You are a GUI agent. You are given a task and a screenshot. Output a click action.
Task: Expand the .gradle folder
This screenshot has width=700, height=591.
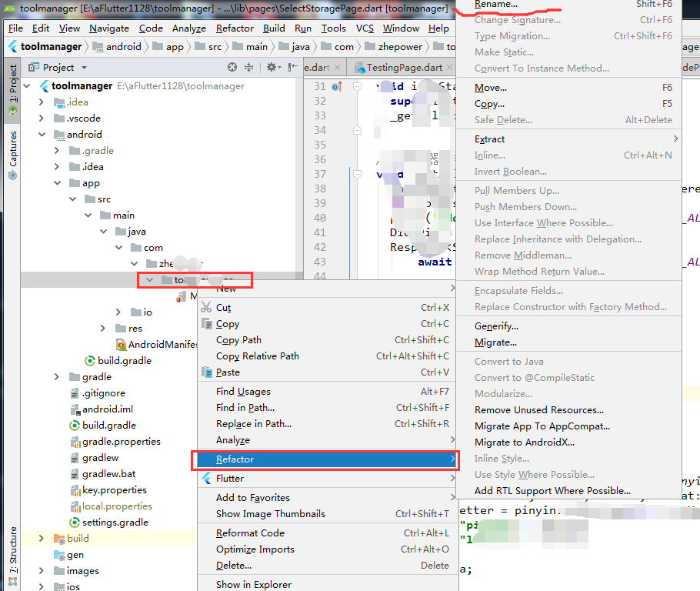click(x=57, y=151)
